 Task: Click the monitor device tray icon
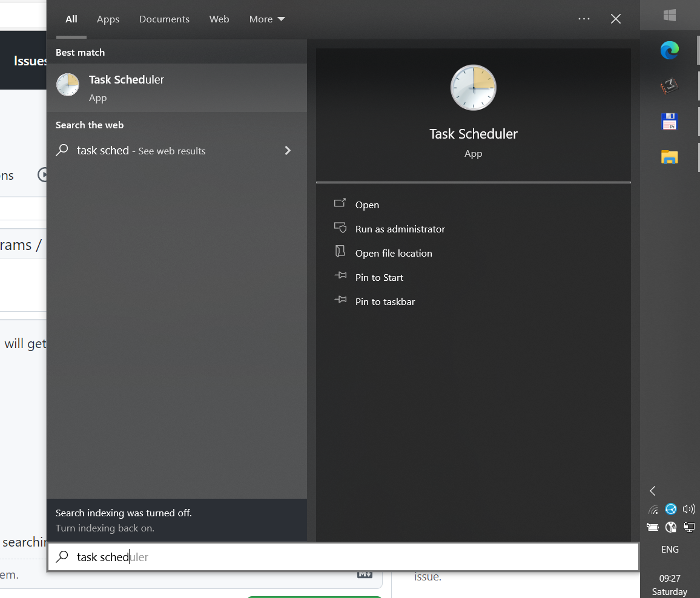pyautogui.click(x=689, y=528)
